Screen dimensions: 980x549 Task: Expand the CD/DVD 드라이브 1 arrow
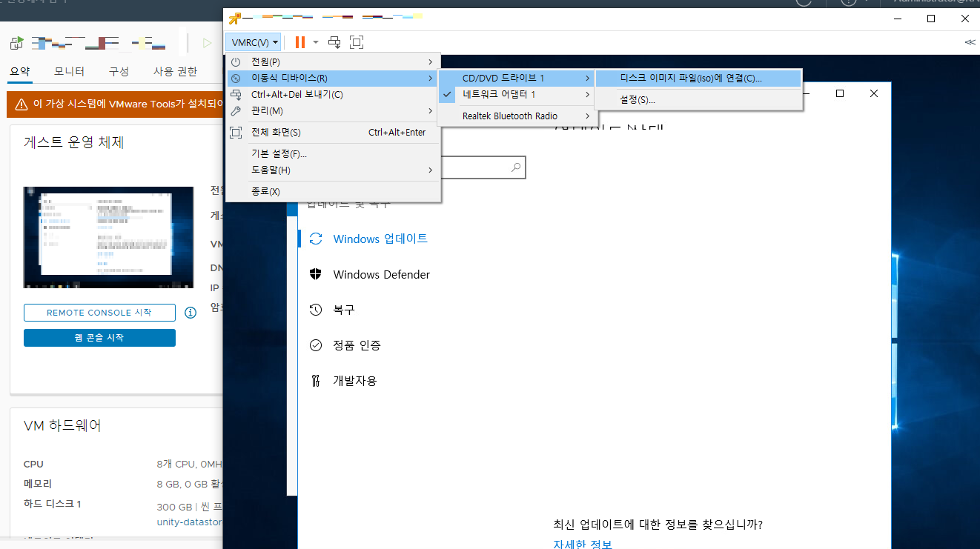[x=587, y=78]
